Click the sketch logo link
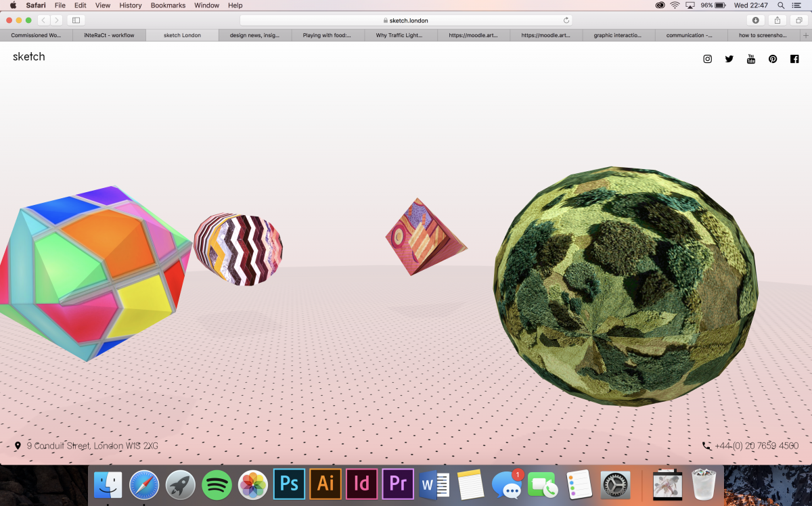 click(29, 57)
